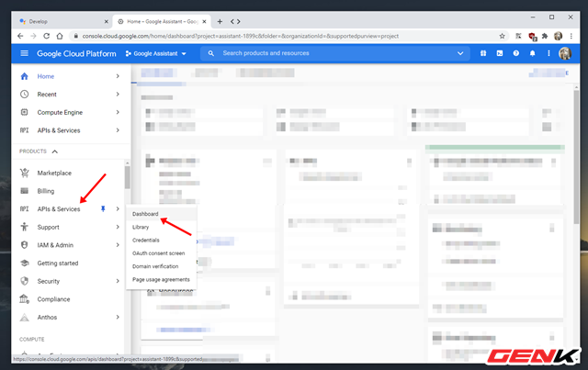588x370 pixels.
Task: Switch to the Develop browser tab
Action: [62, 21]
